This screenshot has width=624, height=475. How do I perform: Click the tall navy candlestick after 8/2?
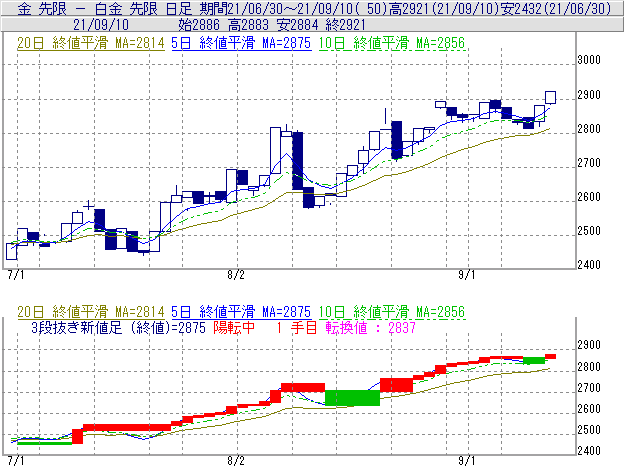[296, 160]
